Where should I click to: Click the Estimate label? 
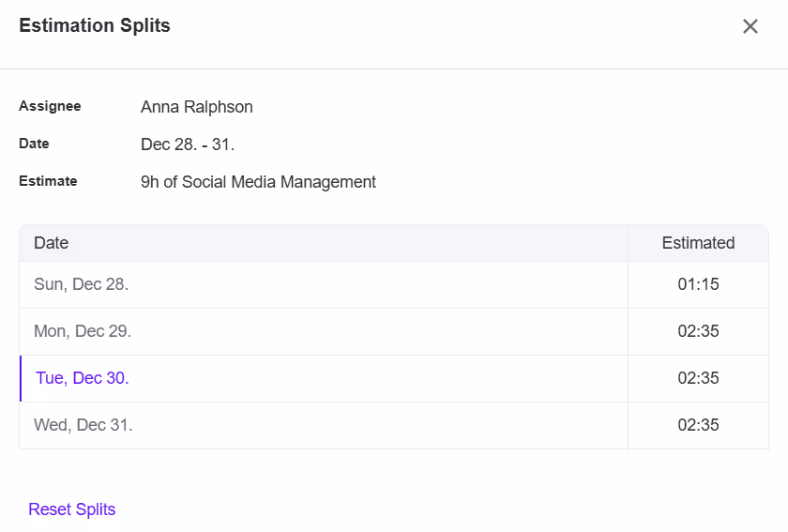click(x=48, y=181)
